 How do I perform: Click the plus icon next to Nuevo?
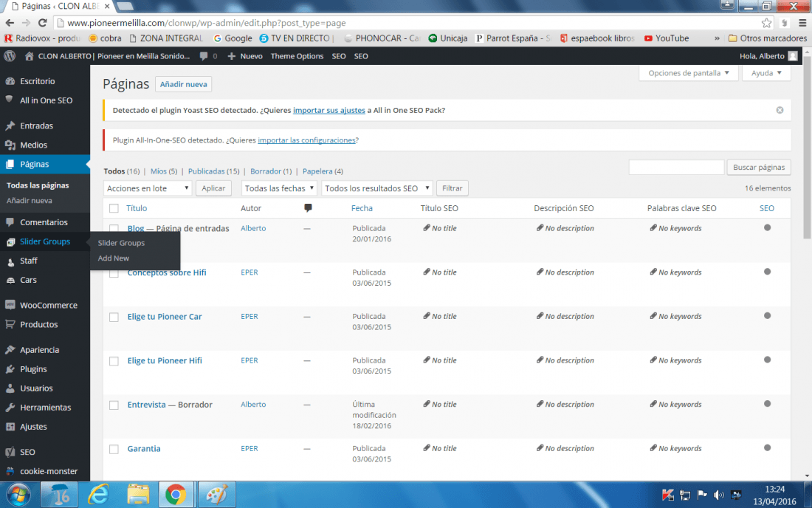click(x=232, y=56)
